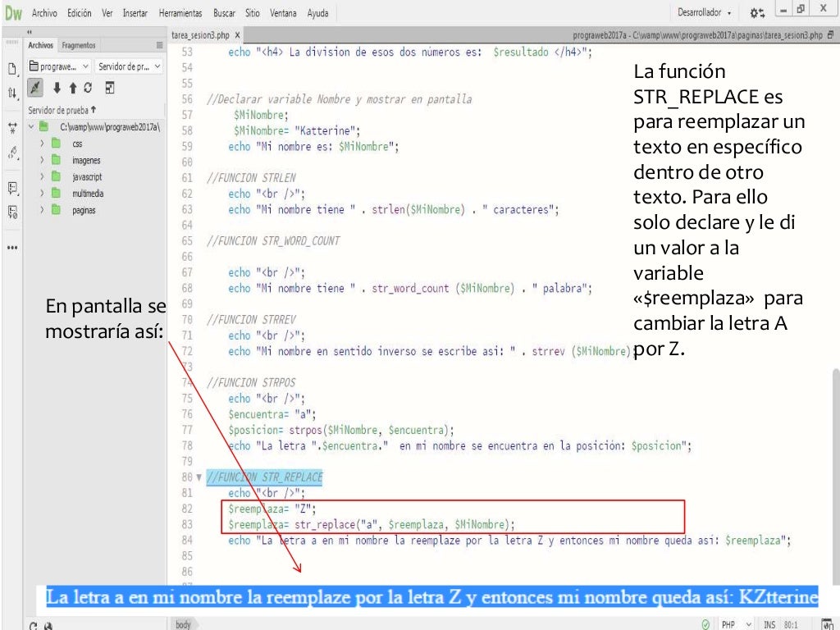Open the Insertar menu
The width and height of the screenshot is (840, 630).
[135, 13]
